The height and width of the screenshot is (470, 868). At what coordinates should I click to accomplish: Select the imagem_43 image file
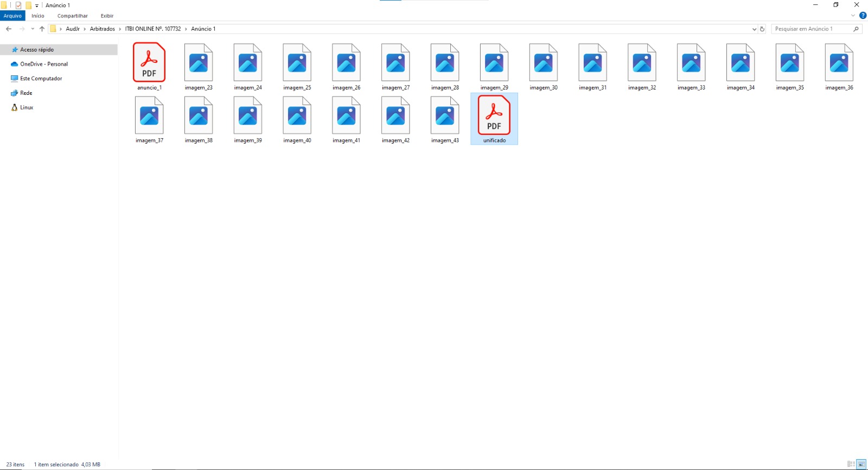(x=445, y=119)
